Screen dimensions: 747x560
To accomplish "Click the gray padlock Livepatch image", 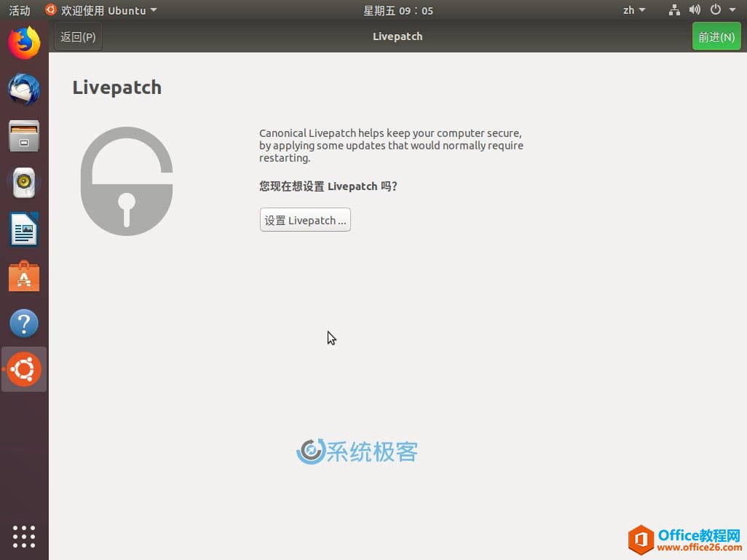I will (127, 181).
